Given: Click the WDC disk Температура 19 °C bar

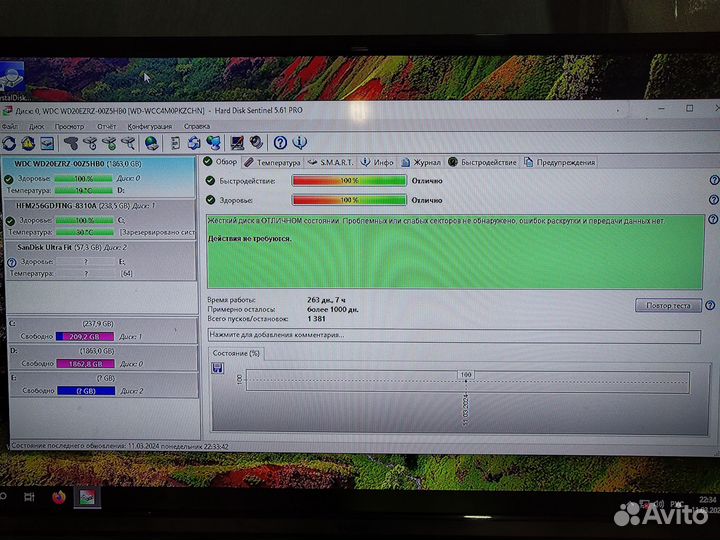Looking at the screenshot, I should pos(83,190).
